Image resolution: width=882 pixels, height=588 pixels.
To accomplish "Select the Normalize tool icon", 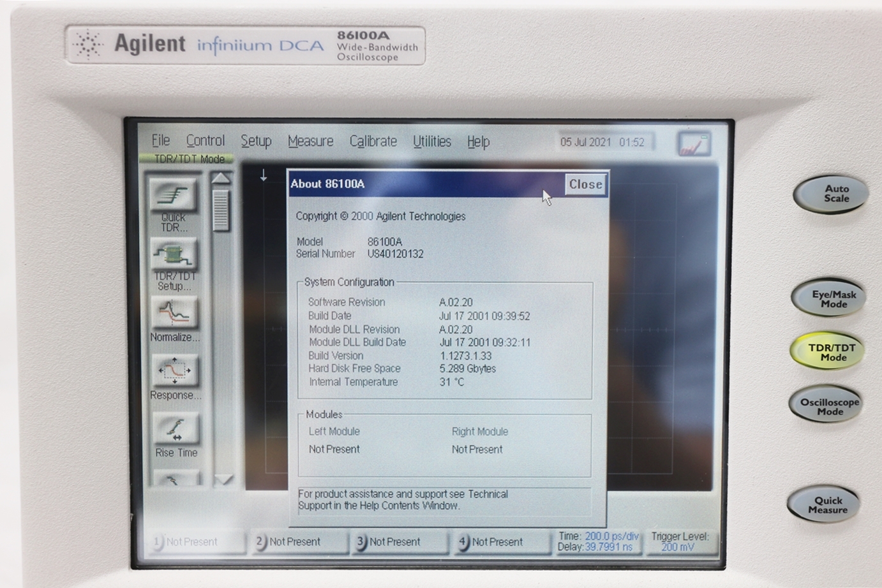I will [174, 312].
